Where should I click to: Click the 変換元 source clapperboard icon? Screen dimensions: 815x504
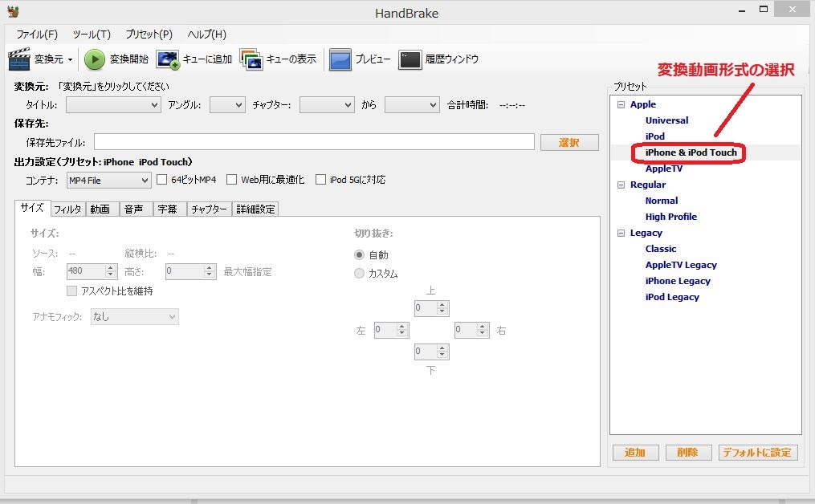(x=19, y=59)
